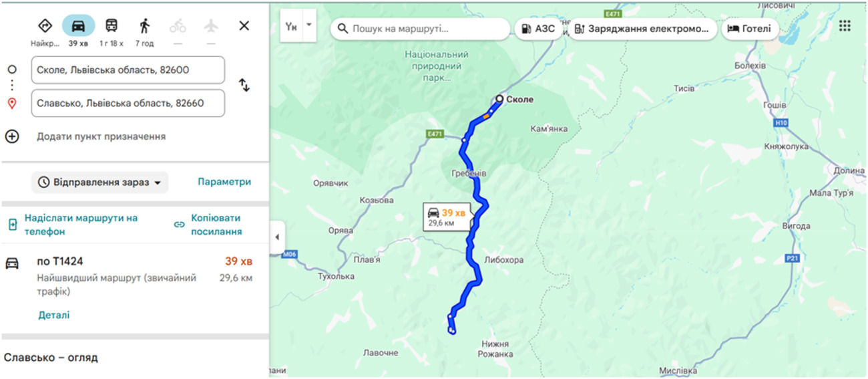Open the Google apps grid
Screen dimensions: 868x379
[x=845, y=26]
